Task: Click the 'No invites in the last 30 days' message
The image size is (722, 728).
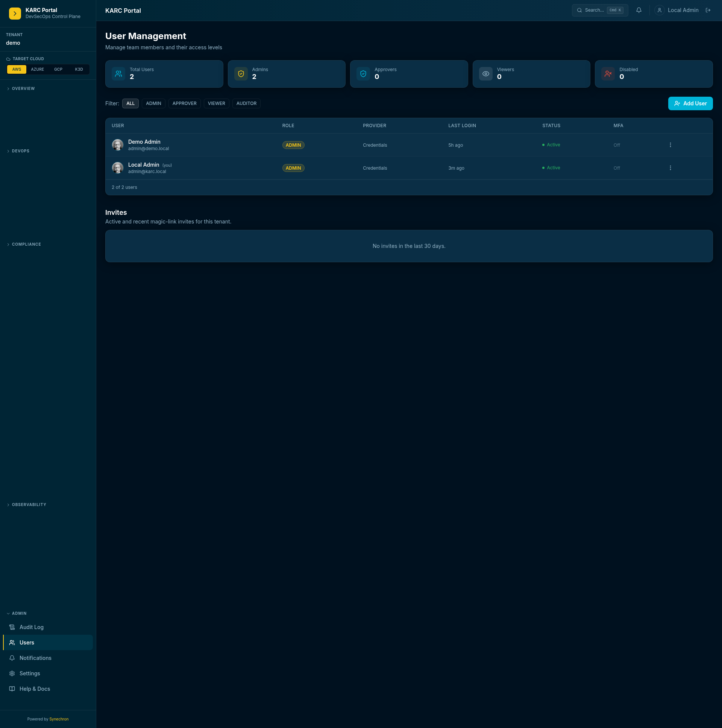Action: click(x=409, y=246)
